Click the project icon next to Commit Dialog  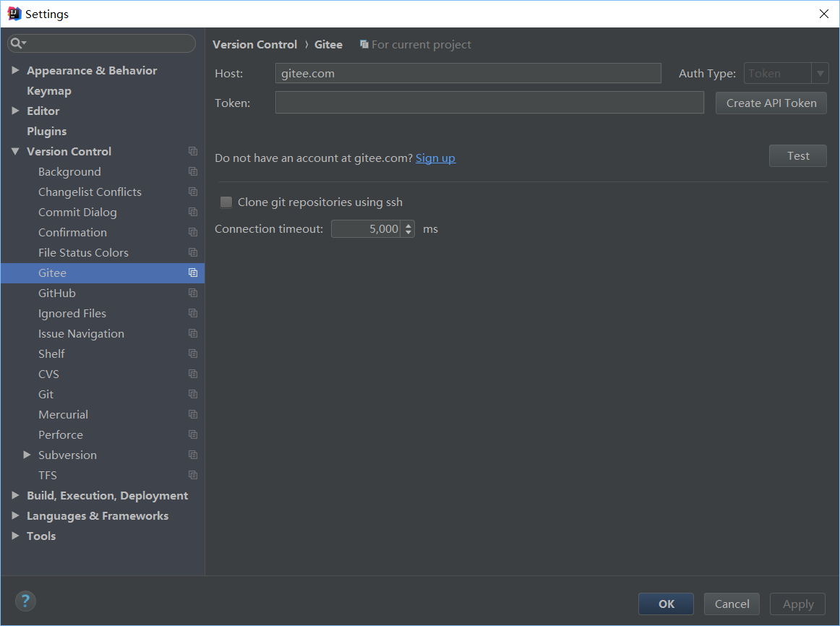click(193, 212)
